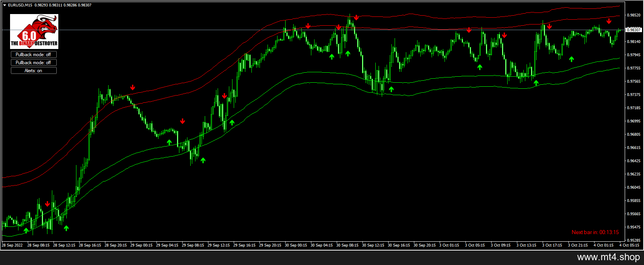This screenshot has width=644, height=265.
Task: Click the '28 Sep 2022' time axis label
Action: click(12, 245)
